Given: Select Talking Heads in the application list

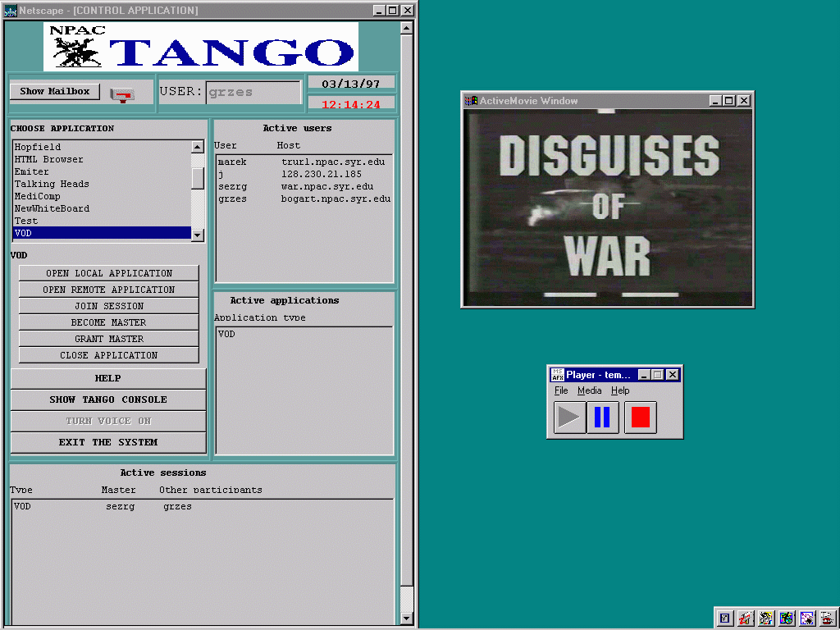Looking at the screenshot, I should pyautogui.click(x=102, y=184).
